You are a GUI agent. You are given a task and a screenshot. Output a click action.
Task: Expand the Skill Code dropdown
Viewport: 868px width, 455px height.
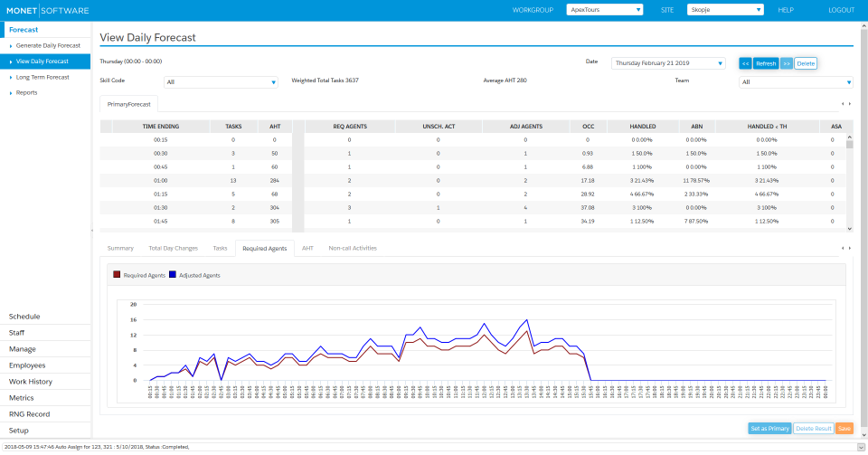click(222, 82)
